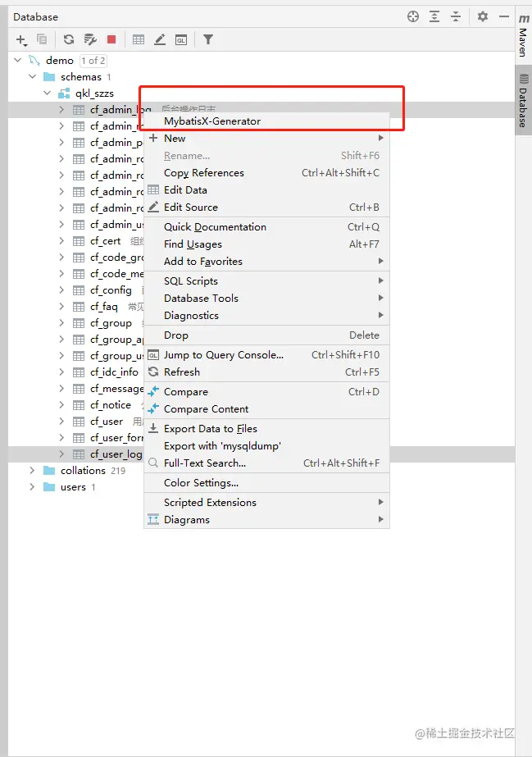Open the Maven side tool window

523,36
